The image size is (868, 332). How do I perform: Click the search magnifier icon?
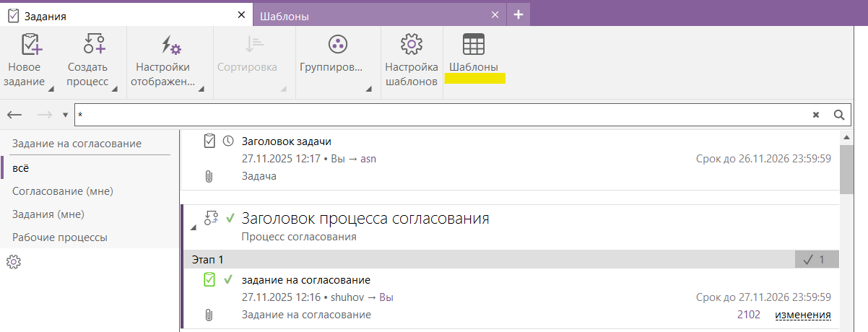838,115
